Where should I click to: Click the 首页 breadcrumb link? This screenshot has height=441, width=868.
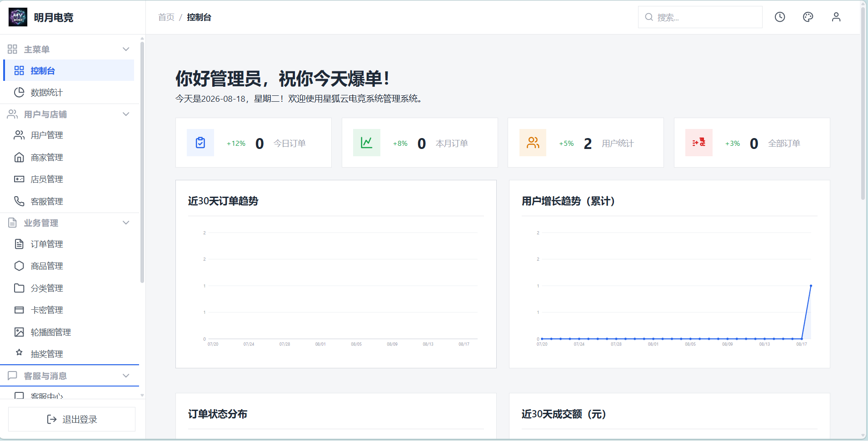pyautogui.click(x=166, y=17)
